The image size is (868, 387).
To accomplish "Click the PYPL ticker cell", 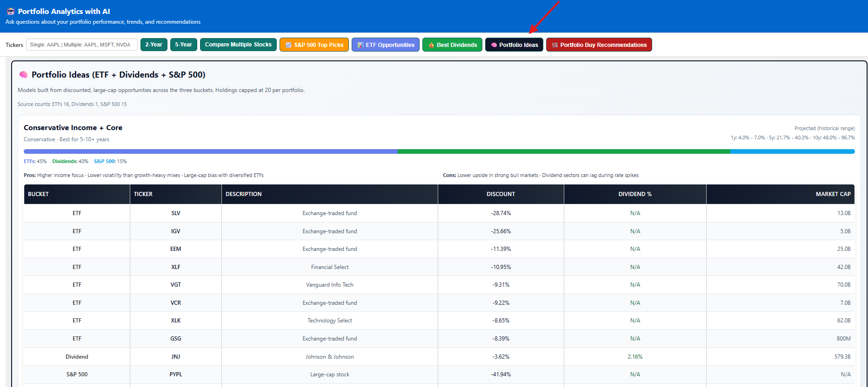I will click(x=175, y=374).
